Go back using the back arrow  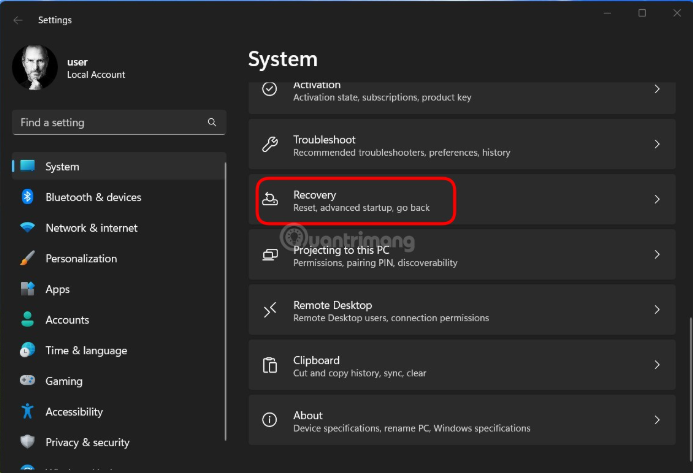(x=18, y=20)
